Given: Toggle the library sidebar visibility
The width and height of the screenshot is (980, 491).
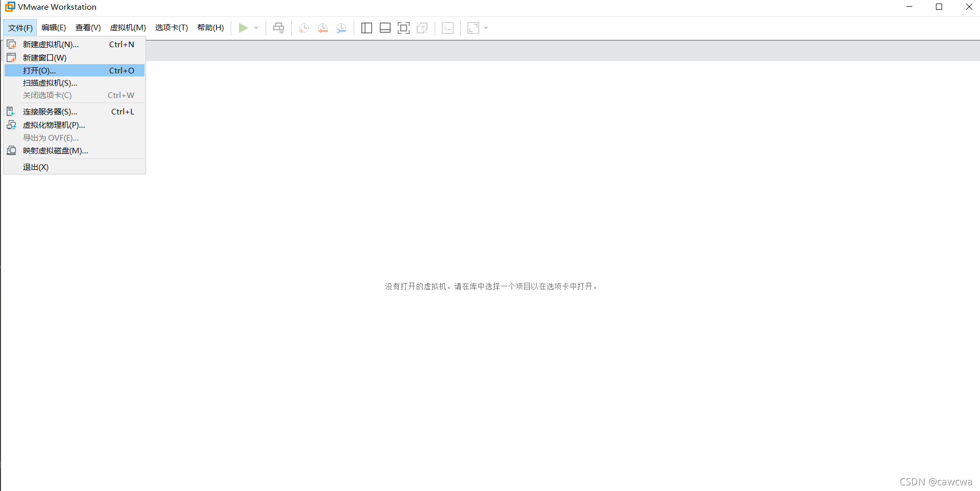Looking at the screenshot, I should pyautogui.click(x=366, y=28).
